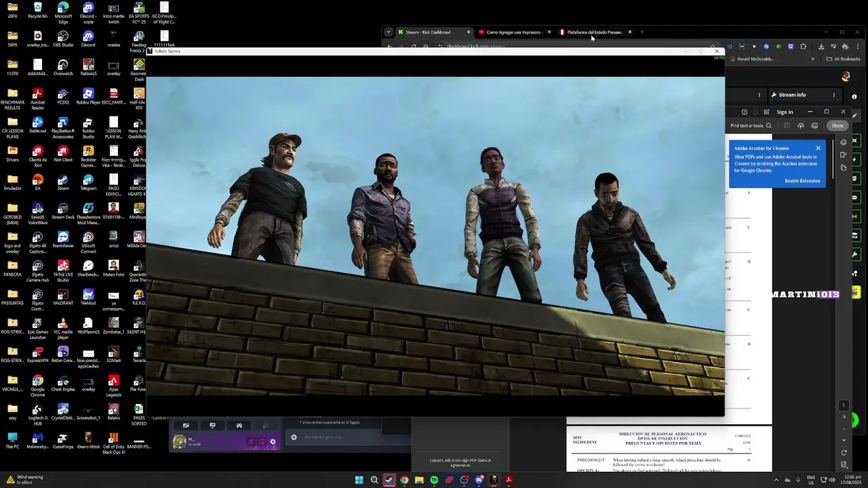Image resolution: width=868 pixels, height=488 pixels.
Task: Open Spotify from the taskbar
Action: point(434,480)
